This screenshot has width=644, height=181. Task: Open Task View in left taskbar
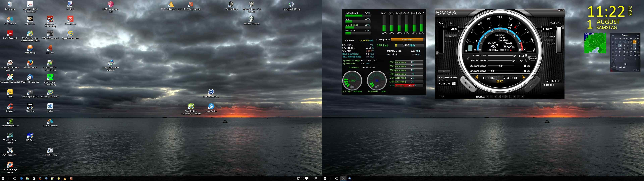click(15, 178)
